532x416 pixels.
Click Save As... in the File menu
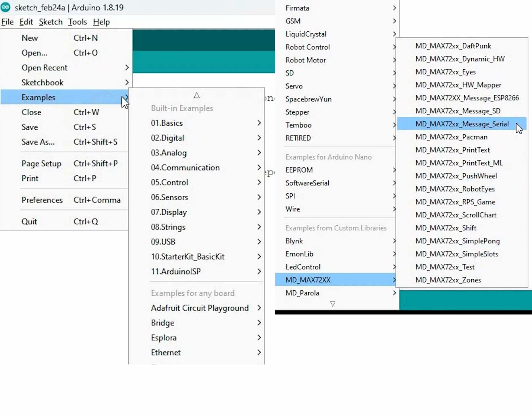click(65, 142)
